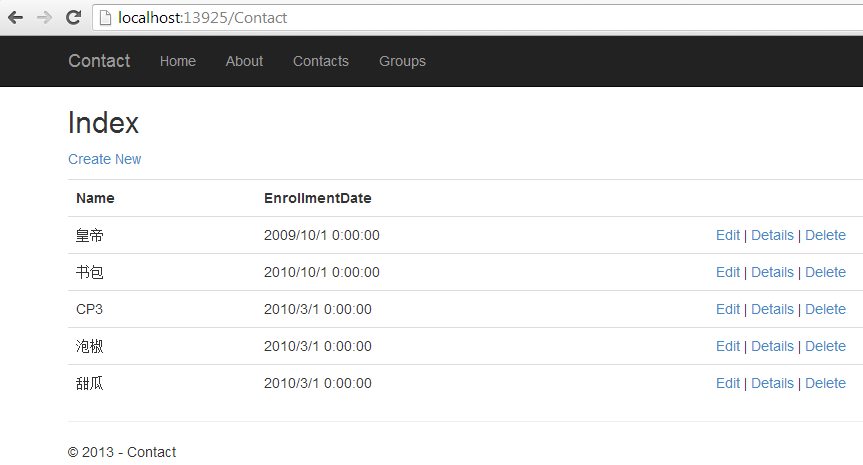Click the Create New link

click(x=105, y=159)
